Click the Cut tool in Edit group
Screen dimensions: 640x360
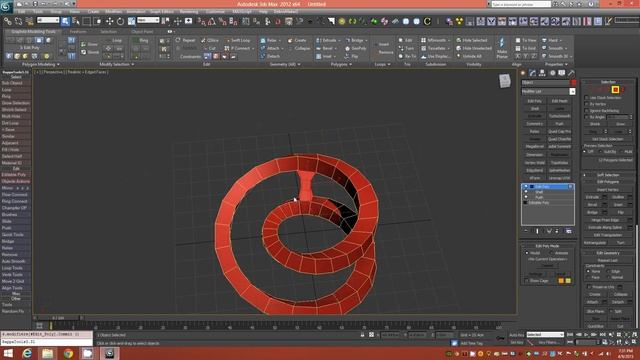[x=209, y=48]
